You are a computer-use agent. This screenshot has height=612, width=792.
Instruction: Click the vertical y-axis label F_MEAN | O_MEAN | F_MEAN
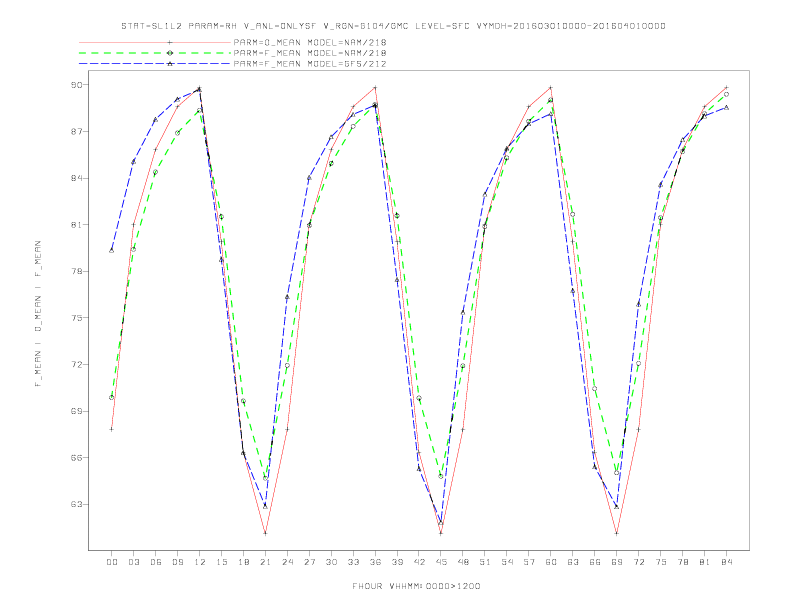click(x=38, y=314)
